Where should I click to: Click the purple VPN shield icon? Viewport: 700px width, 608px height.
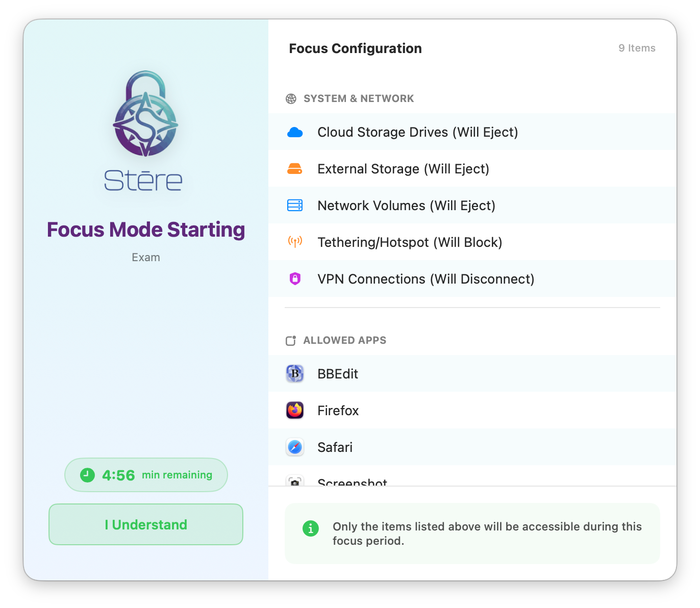point(295,278)
